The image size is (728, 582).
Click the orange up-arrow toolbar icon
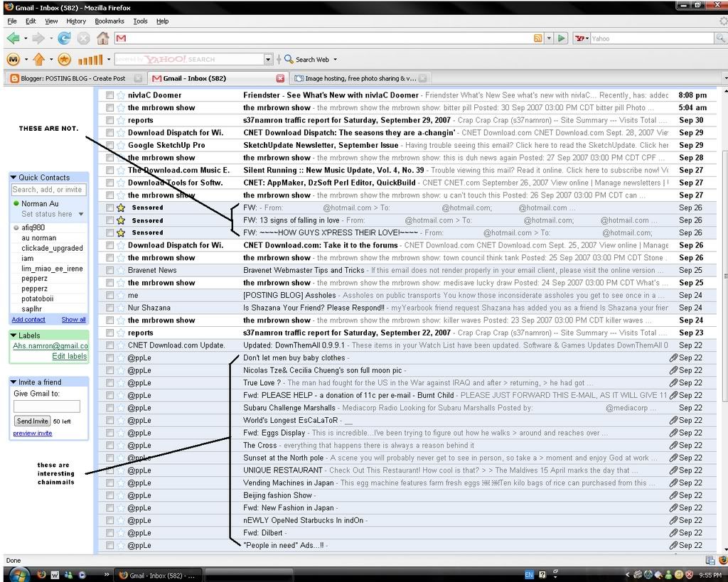39,60
